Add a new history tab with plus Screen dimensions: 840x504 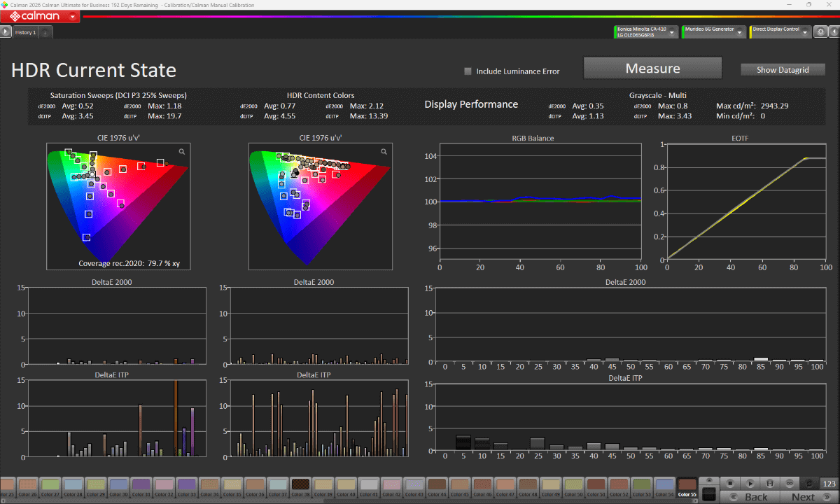(44, 32)
